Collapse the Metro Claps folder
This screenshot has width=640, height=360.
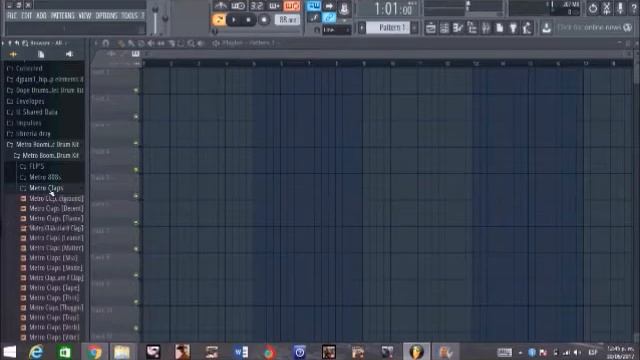click(x=45, y=188)
